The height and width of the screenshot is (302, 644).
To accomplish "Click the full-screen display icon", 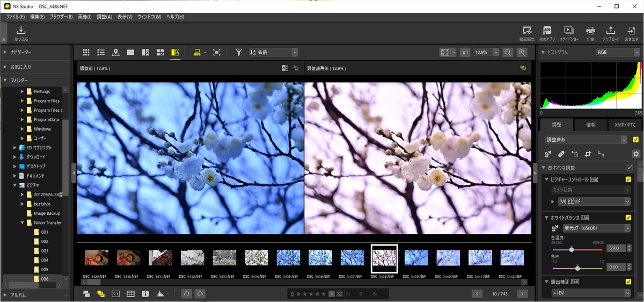I will 216,52.
